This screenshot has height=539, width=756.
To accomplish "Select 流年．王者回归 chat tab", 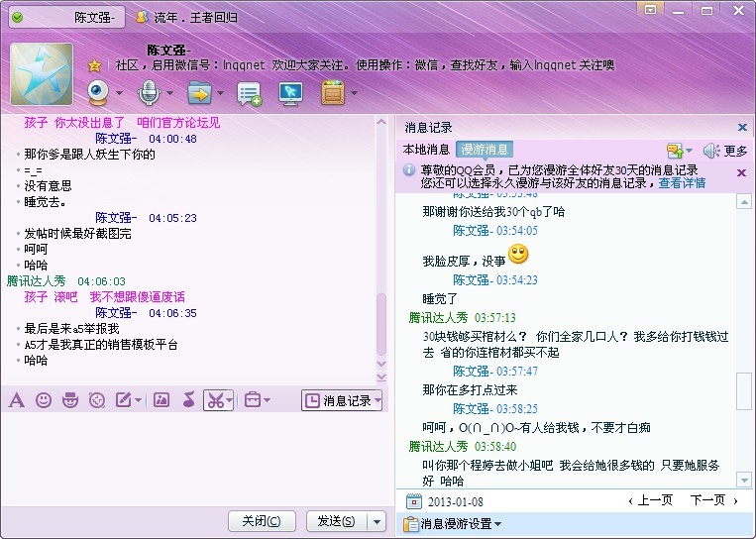I will 187,18.
